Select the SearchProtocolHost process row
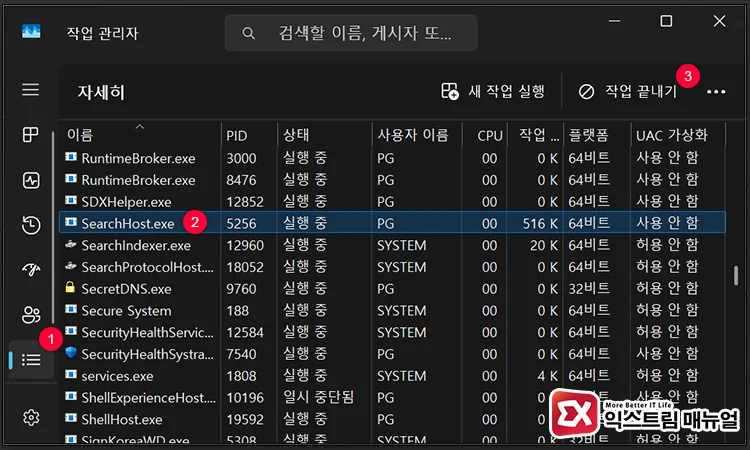 (x=392, y=267)
